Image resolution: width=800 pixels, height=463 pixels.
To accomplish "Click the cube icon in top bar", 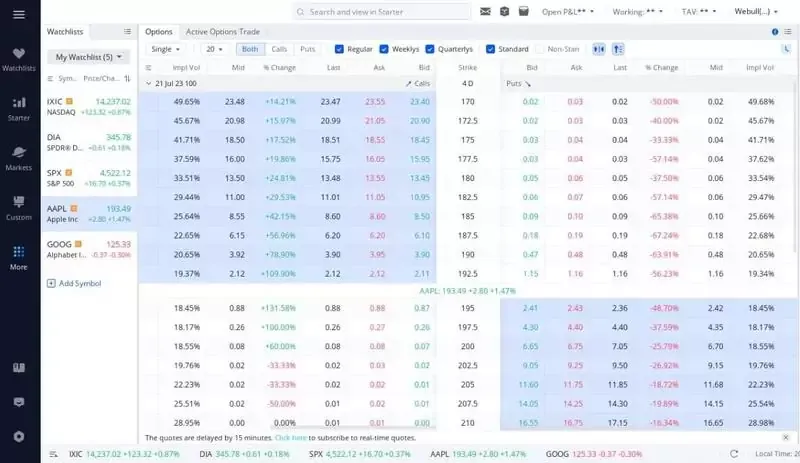I will pos(505,11).
